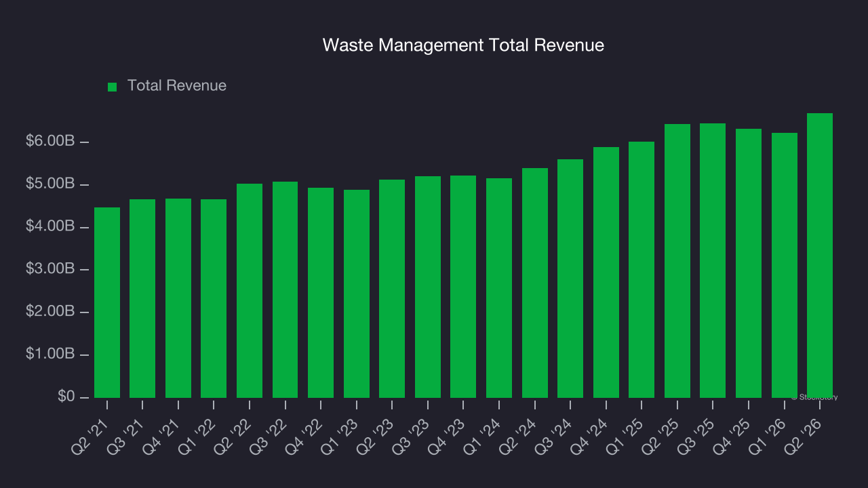The image size is (868, 488).
Task: Click the $5.00B y-axis label
Action: pyautogui.click(x=50, y=184)
